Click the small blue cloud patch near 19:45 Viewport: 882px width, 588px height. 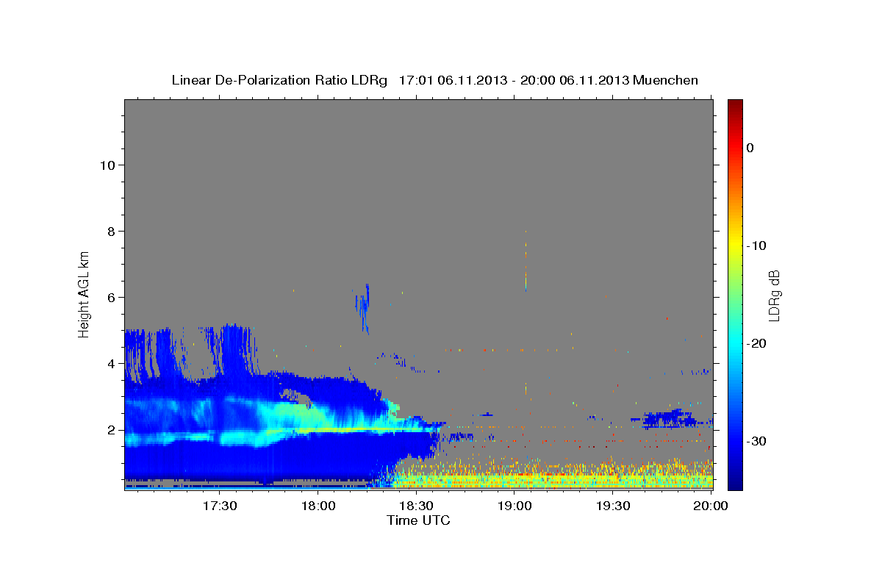669,419
